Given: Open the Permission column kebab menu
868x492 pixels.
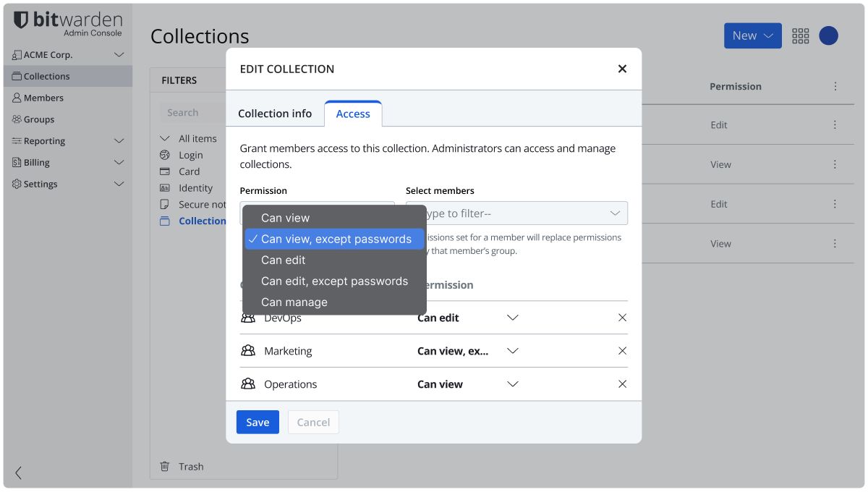Looking at the screenshot, I should point(835,86).
